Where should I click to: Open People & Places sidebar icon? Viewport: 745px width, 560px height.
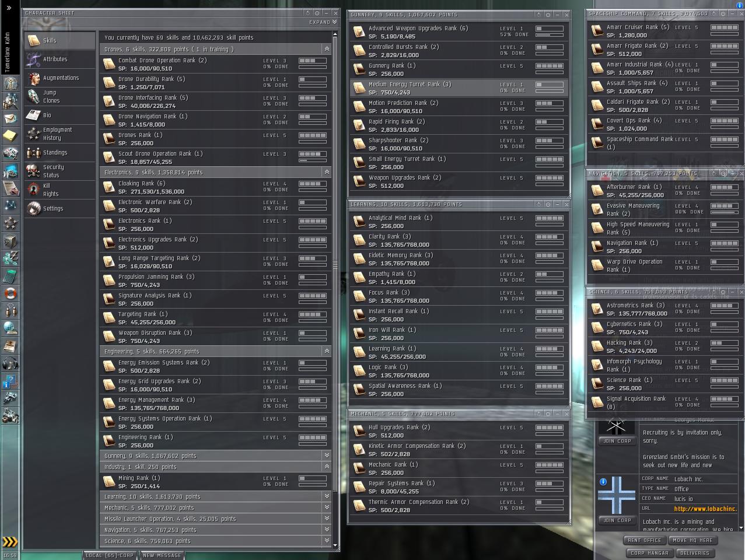[x=10, y=101]
